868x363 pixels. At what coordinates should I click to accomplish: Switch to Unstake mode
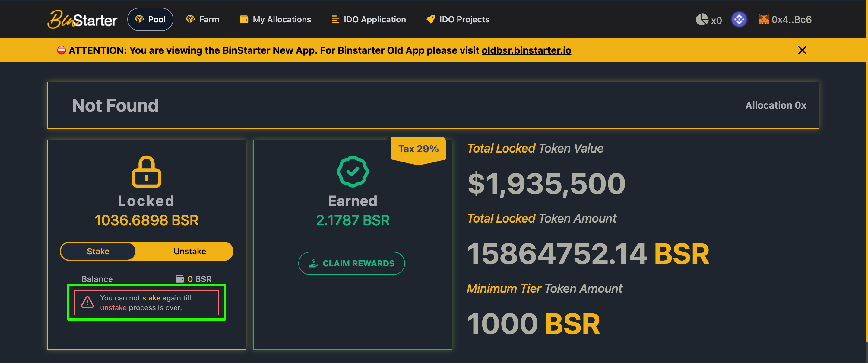click(x=190, y=251)
